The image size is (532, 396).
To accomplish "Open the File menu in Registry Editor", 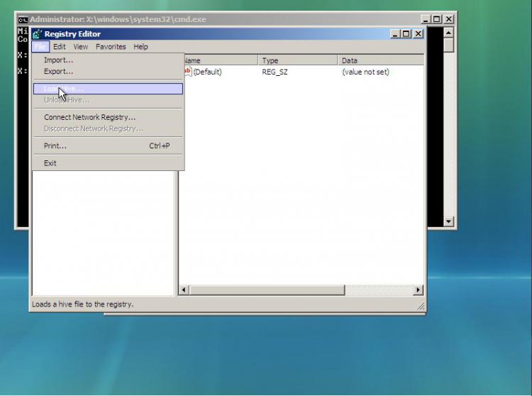I will click(40, 47).
